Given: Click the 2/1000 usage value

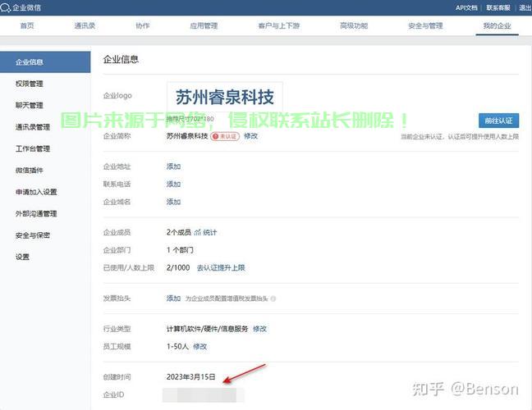Looking at the screenshot, I should (178, 267).
